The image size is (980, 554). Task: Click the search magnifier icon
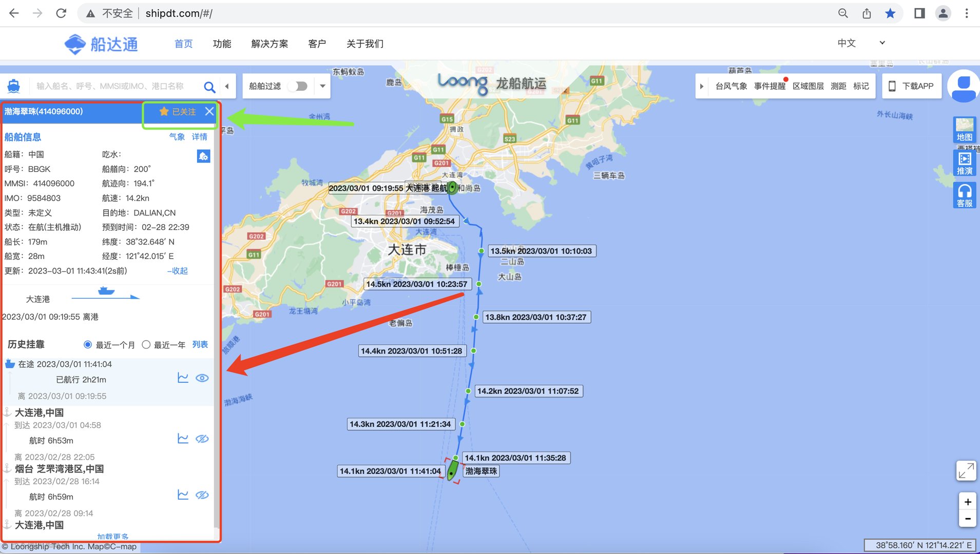point(209,87)
